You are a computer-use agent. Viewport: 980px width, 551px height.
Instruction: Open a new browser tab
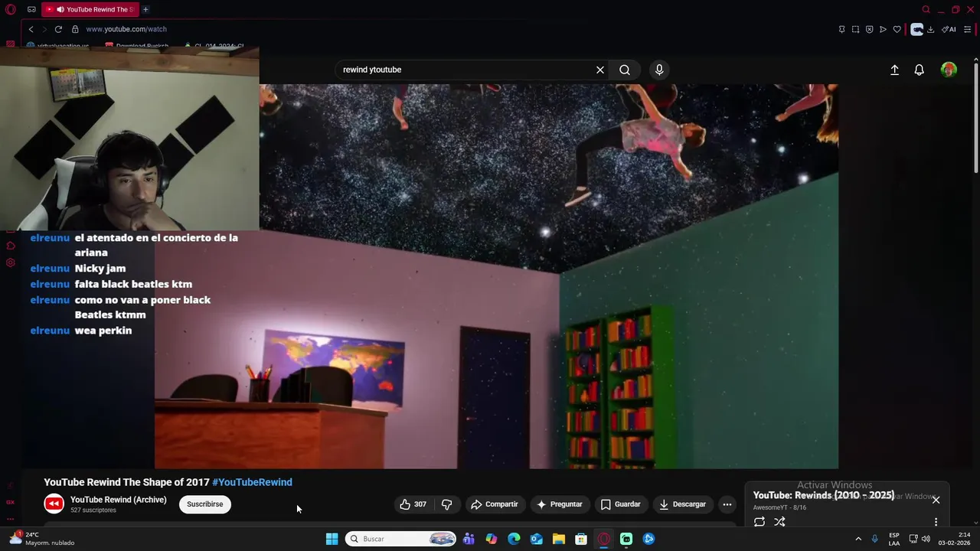[145, 10]
